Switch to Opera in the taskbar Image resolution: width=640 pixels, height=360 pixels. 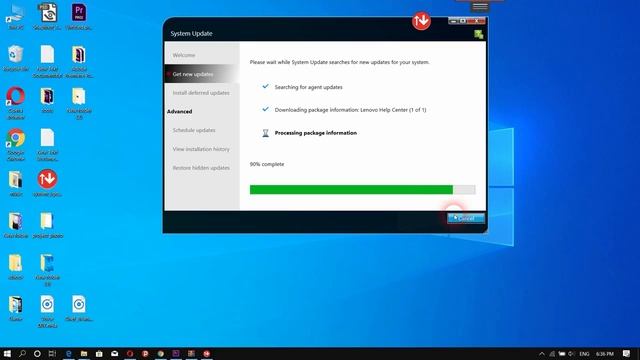[x=130, y=353]
